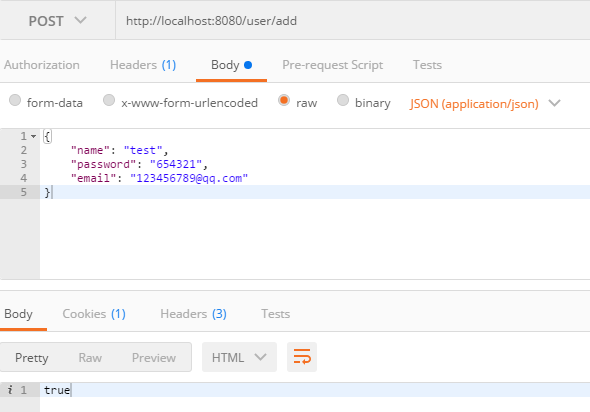
Task: Switch to the Authorization tab
Action: point(42,65)
